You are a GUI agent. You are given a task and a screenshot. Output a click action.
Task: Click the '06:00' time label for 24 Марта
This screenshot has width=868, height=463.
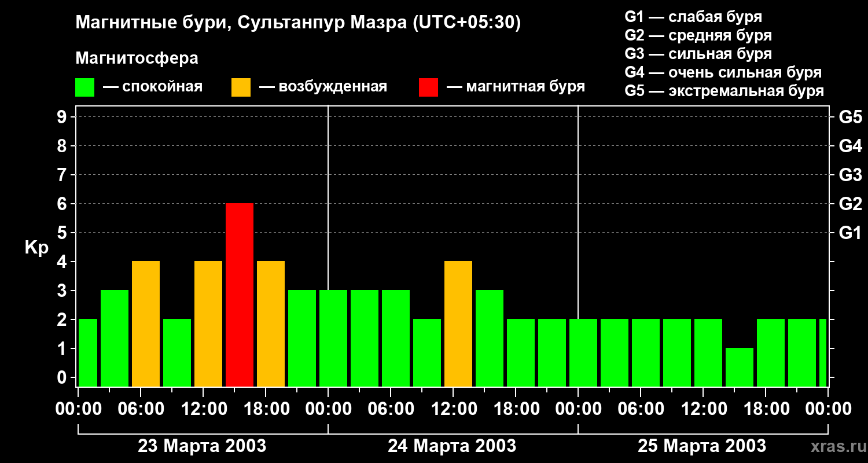(x=391, y=409)
